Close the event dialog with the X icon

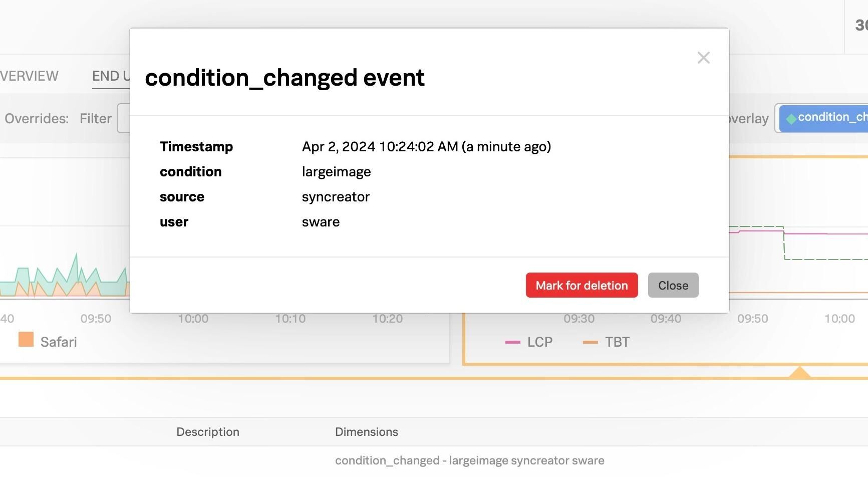(703, 58)
